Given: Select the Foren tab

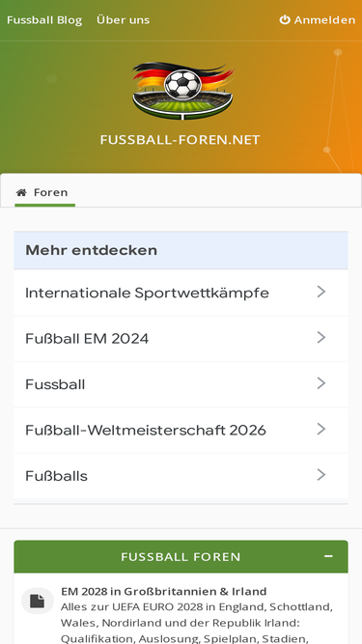Looking at the screenshot, I should pos(44,193).
